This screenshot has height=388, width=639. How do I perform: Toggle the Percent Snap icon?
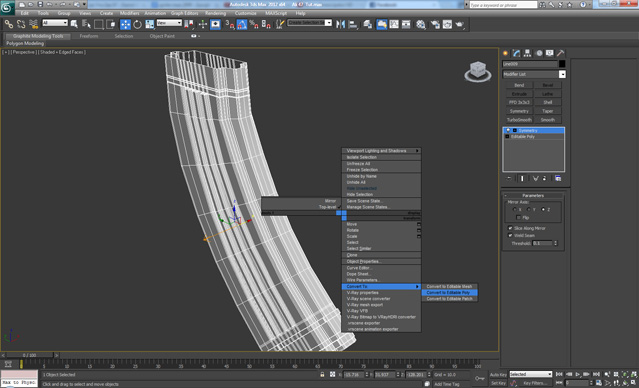click(x=253, y=24)
